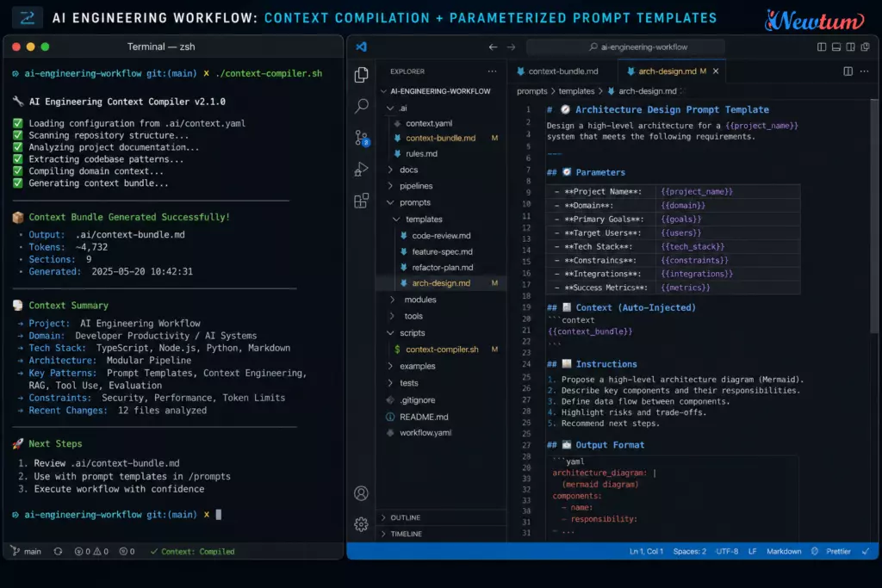The image size is (882, 588).
Task: Open the Source Control view
Action: click(362, 138)
